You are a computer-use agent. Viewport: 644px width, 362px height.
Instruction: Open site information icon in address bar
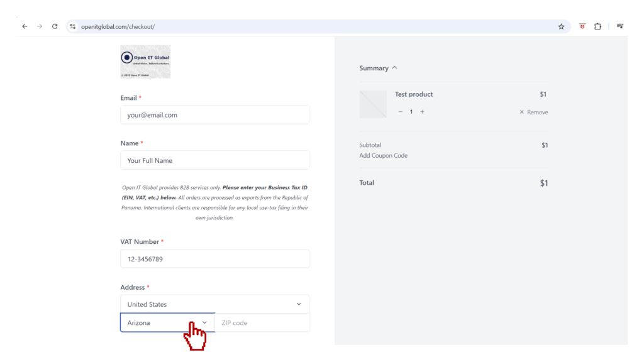click(73, 26)
